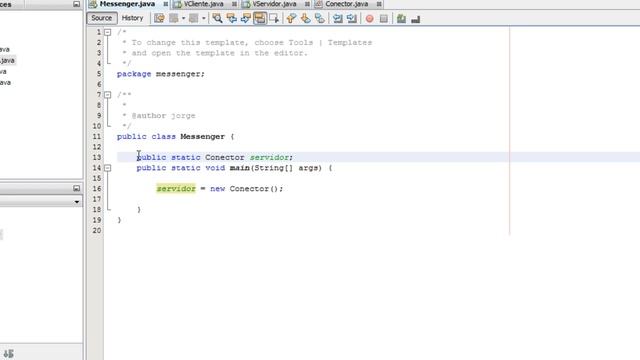Screen dimensions: 640x360
Task: Click Find Next Occurrence icon
Action: pyautogui.click(x=246, y=18)
